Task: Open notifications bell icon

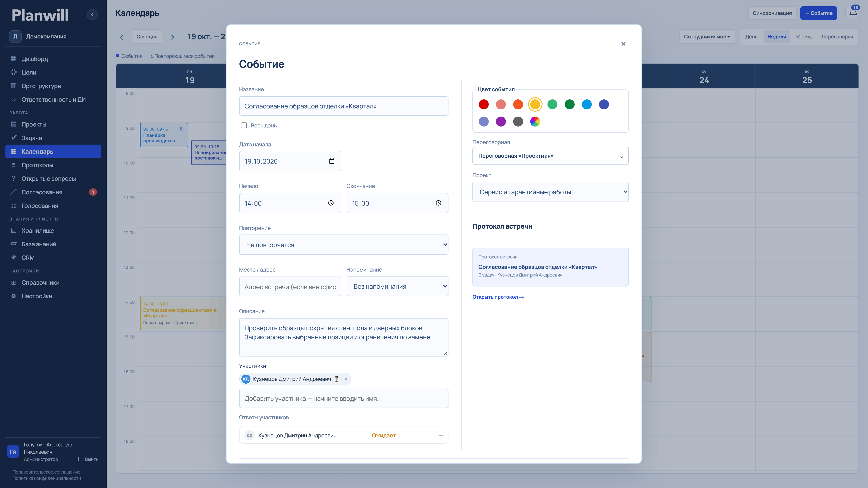Action: pos(853,13)
